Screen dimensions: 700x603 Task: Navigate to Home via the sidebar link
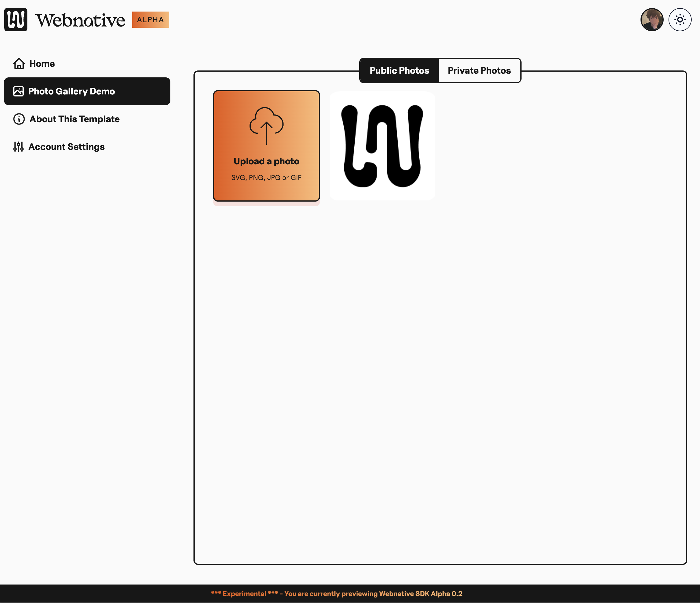pos(42,63)
